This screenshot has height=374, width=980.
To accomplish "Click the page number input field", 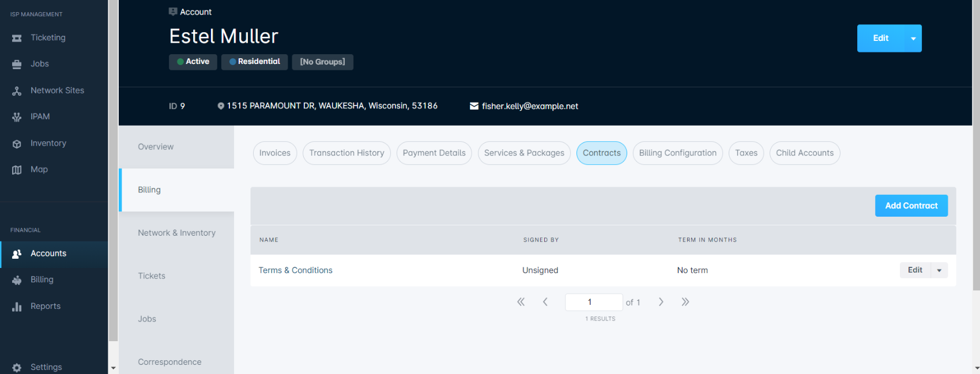I will click(x=594, y=302).
